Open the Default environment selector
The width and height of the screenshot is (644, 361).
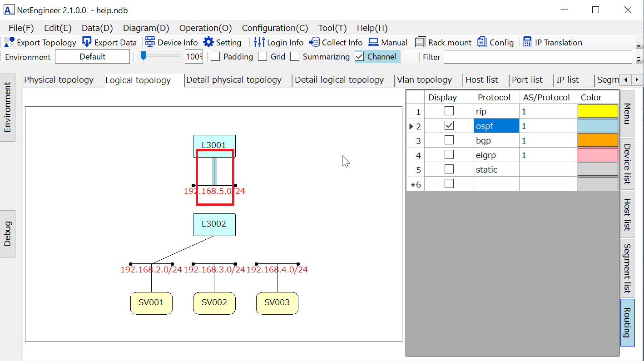click(92, 57)
